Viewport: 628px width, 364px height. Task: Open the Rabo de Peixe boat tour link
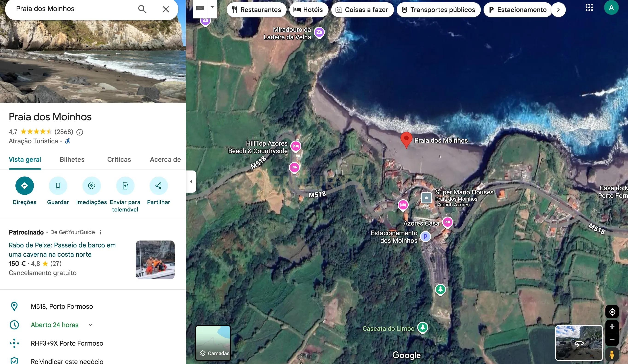(62, 250)
